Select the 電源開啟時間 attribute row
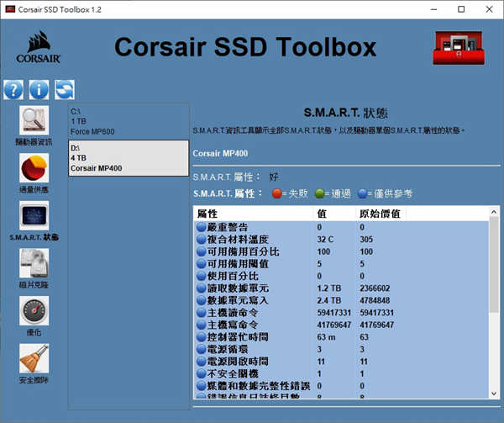Image resolution: width=504 pixels, height=423 pixels. (x=342, y=362)
